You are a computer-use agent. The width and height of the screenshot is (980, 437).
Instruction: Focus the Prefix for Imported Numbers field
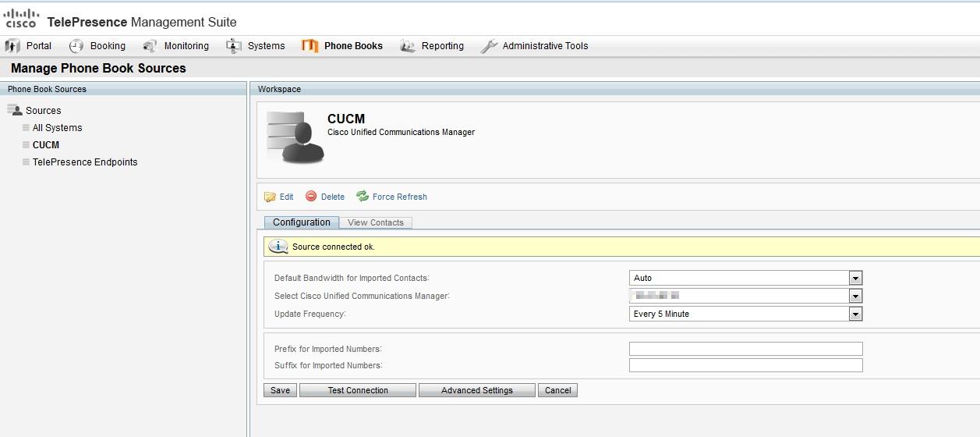point(745,349)
